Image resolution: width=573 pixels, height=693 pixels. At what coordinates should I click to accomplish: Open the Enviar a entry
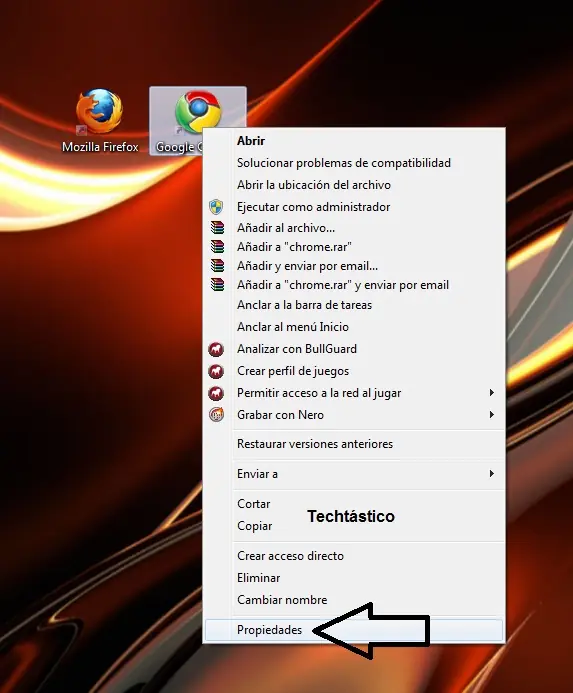pyautogui.click(x=354, y=474)
